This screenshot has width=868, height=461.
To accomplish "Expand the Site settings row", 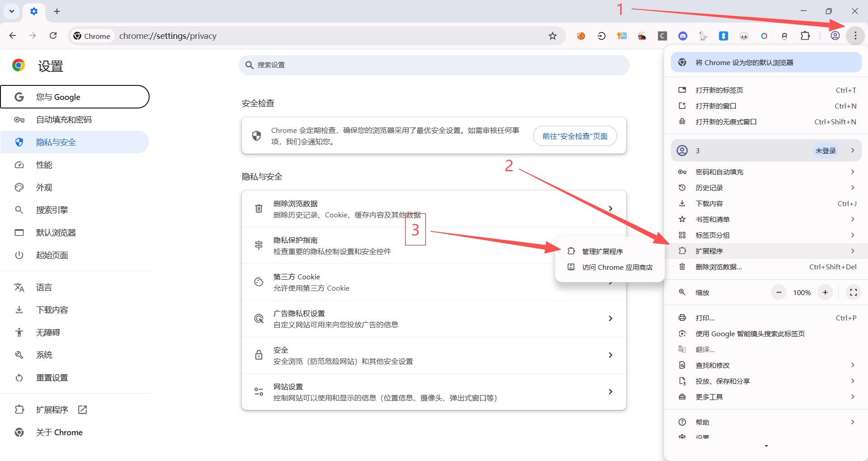I will [434, 392].
